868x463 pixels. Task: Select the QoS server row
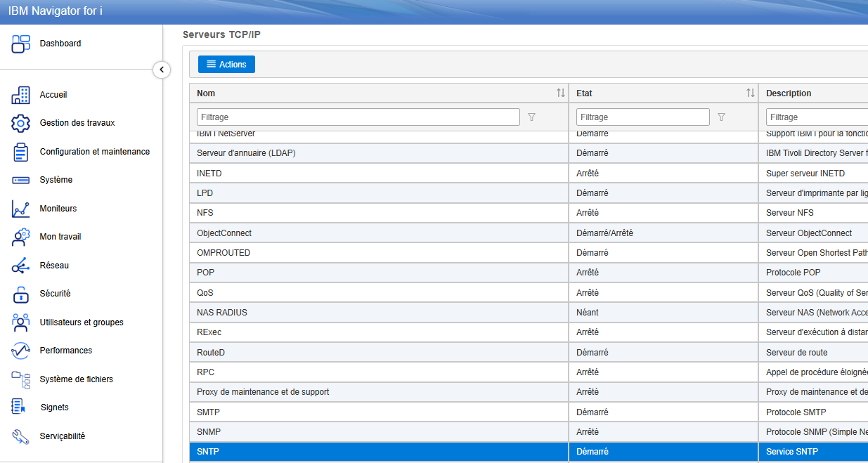[529, 293]
